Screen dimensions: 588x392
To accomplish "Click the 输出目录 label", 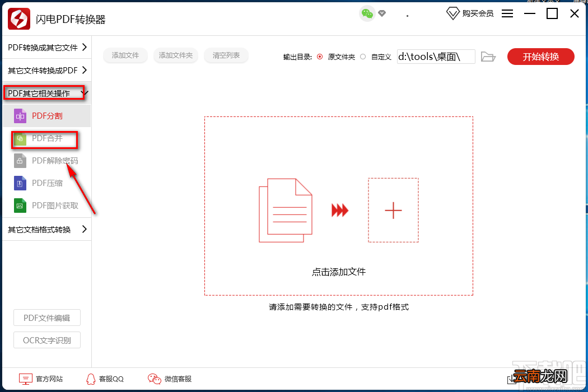I will pos(297,57).
